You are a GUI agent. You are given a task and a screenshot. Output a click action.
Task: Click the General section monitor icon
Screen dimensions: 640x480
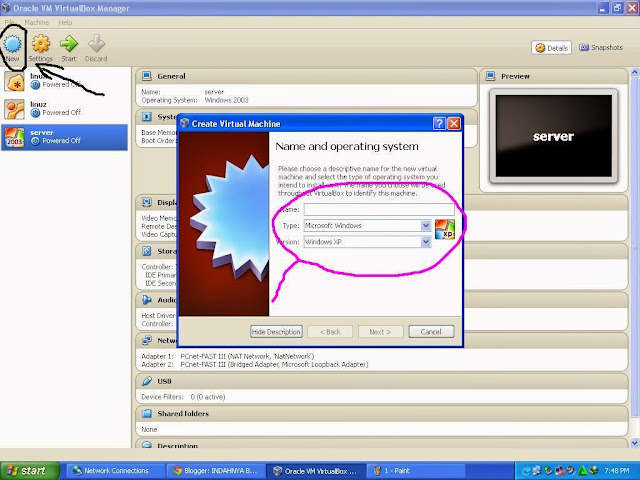[x=147, y=76]
